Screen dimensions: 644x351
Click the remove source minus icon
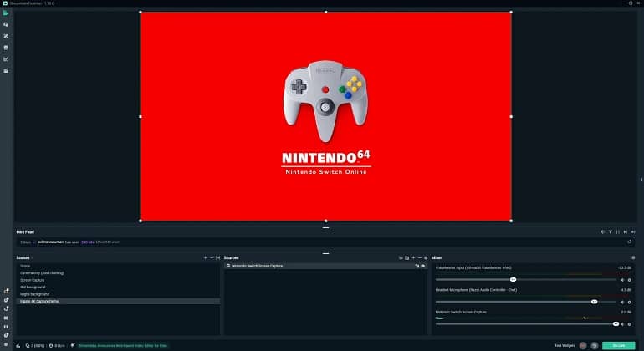click(x=419, y=257)
